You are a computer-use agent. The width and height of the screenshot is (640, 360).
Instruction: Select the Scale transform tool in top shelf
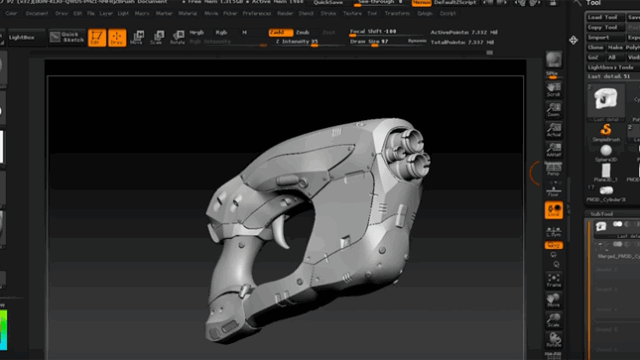click(157, 38)
